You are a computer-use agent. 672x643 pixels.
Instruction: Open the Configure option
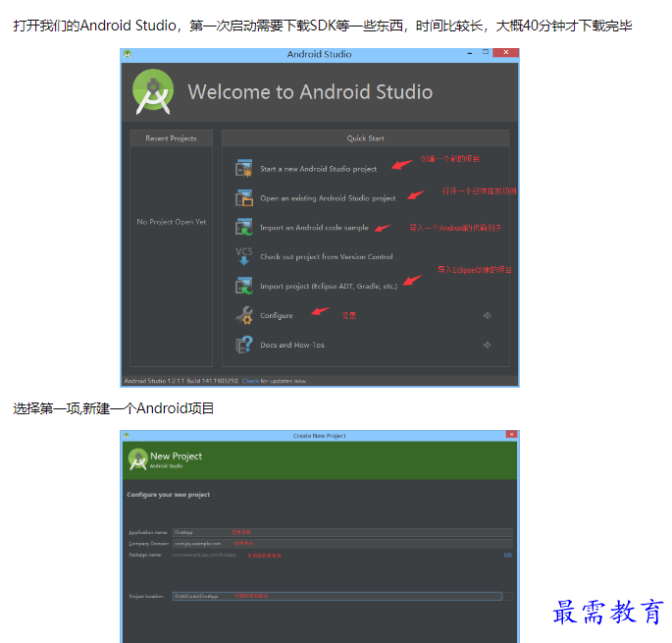tap(277, 315)
